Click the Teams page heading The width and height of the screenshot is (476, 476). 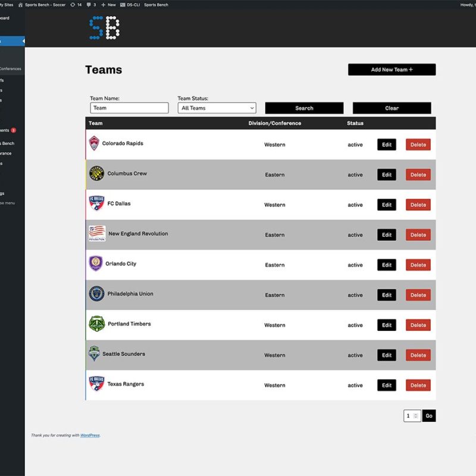104,70
